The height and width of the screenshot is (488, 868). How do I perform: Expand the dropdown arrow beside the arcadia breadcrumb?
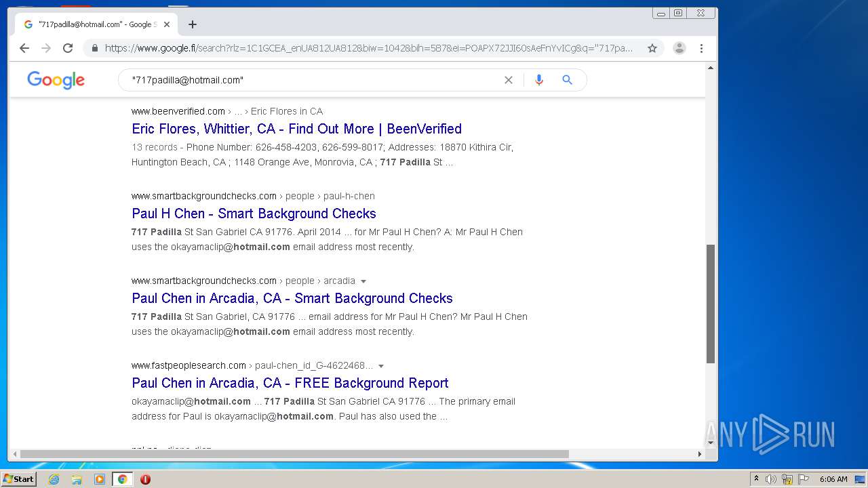click(x=363, y=281)
